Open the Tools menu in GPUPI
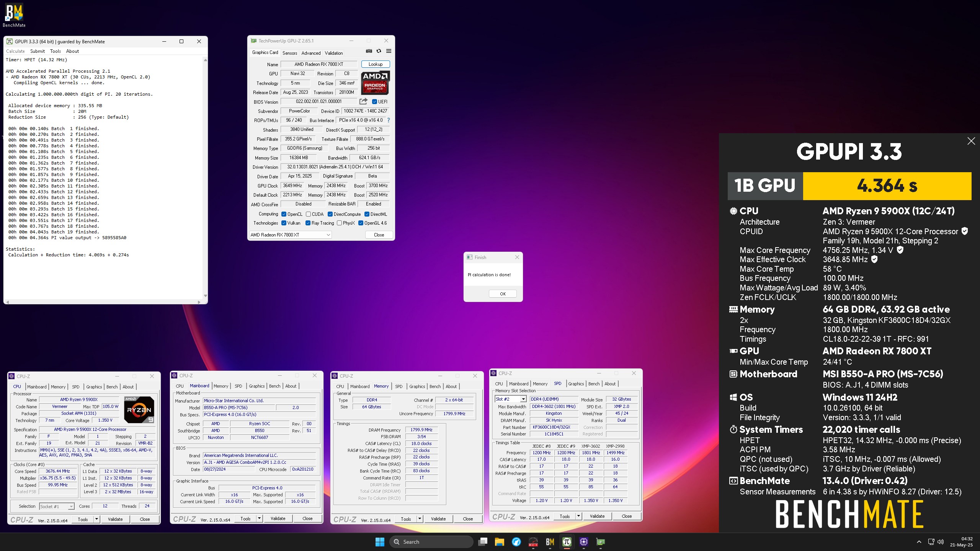980x551 pixels. 56,51
